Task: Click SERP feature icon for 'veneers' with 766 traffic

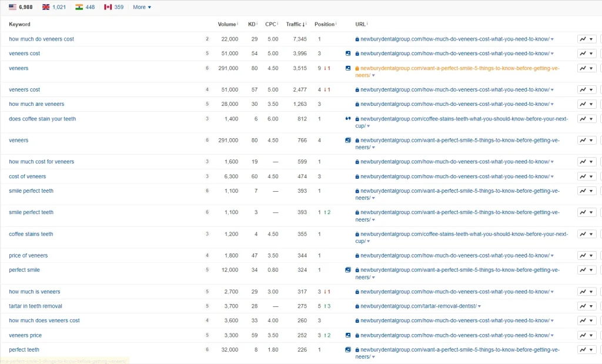Action: (x=348, y=140)
